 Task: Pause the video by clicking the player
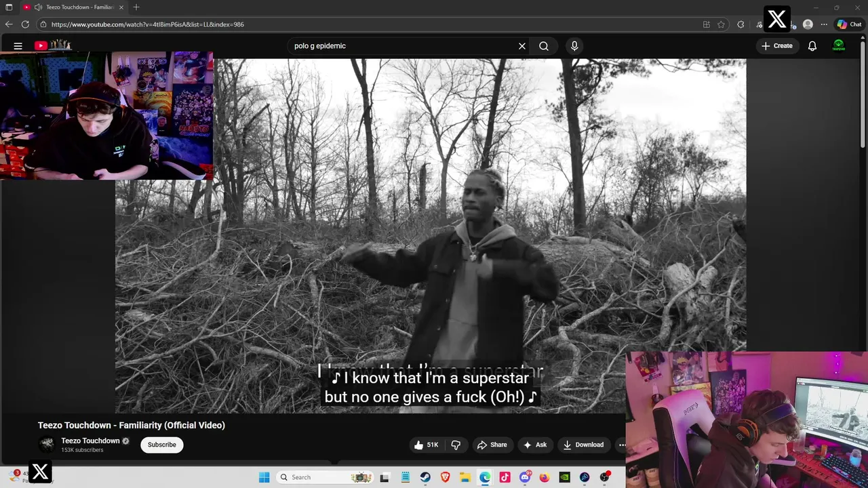point(431,235)
